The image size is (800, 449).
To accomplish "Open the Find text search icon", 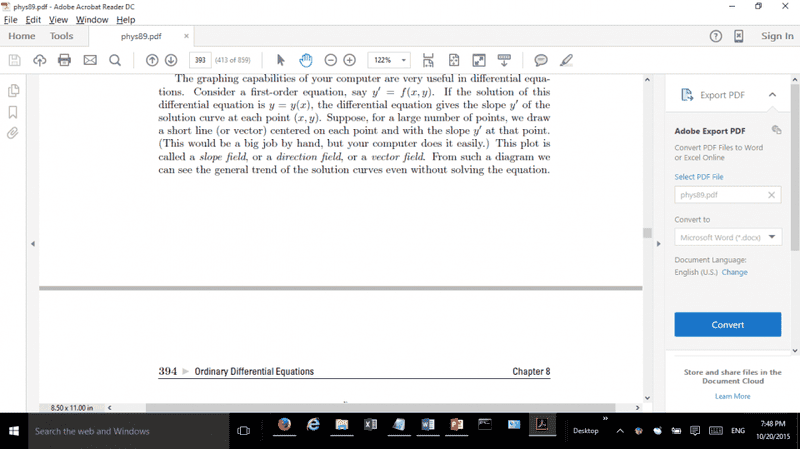I will [x=115, y=60].
